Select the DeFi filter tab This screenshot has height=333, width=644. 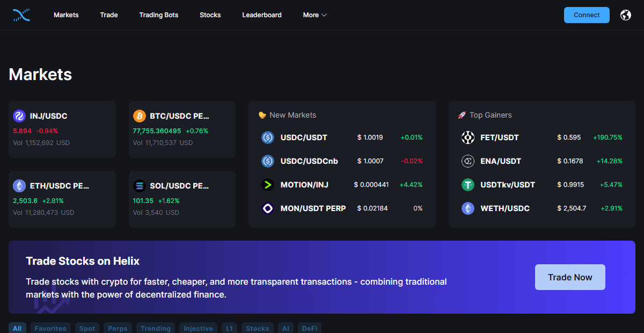(309, 328)
